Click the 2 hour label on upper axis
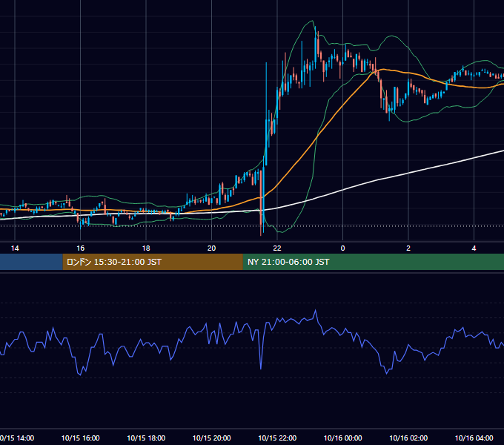 pos(408,248)
